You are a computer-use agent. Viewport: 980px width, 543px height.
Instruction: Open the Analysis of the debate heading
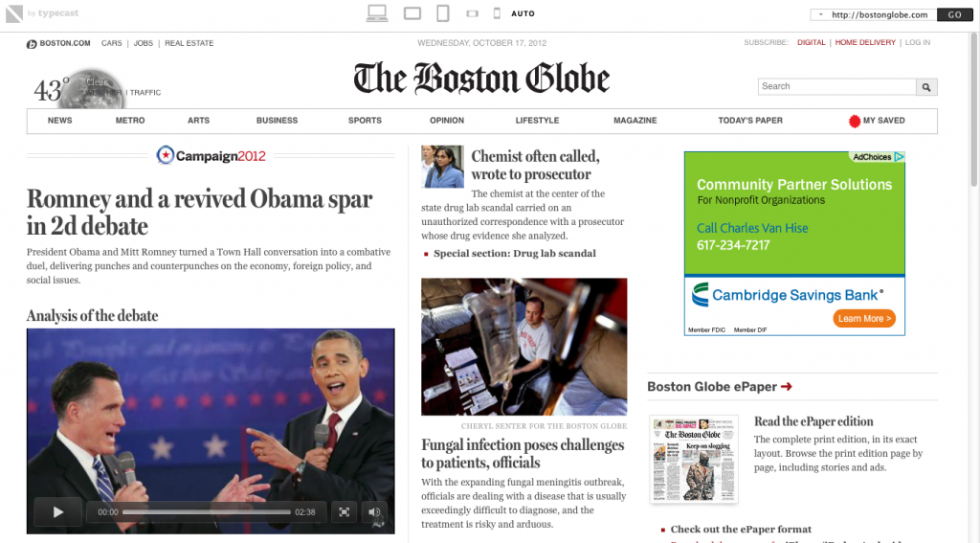[93, 316]
